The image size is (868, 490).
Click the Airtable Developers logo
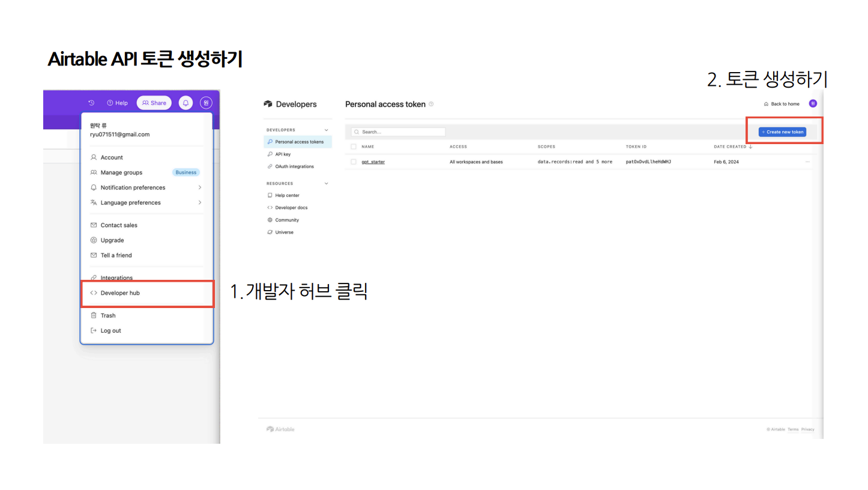pyautogui.click(x=291, y=104)
